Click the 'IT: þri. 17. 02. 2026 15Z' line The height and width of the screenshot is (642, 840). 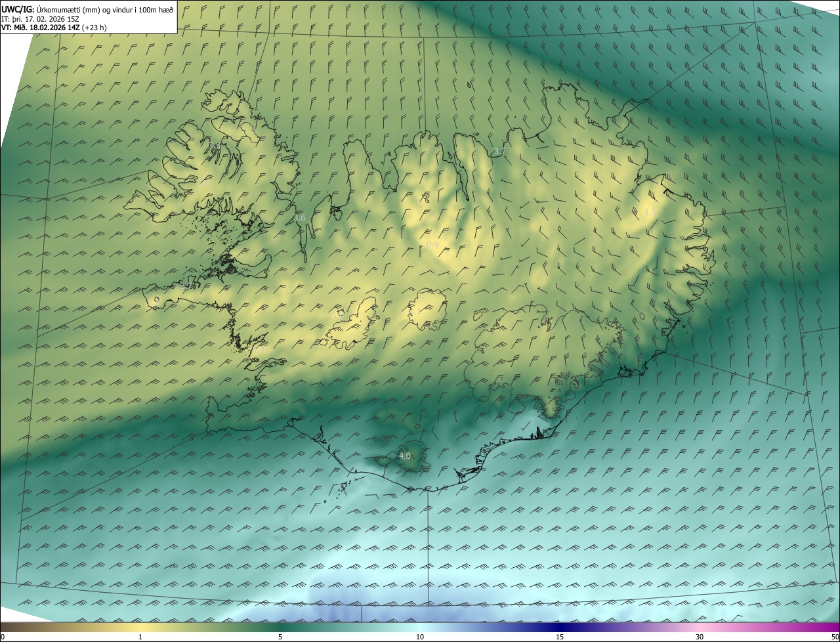pyautogui.click(x=41, y=19)
